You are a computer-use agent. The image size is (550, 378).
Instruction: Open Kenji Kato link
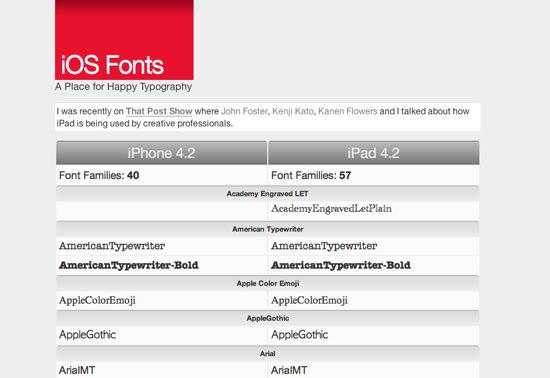click(x=293, y=111)
